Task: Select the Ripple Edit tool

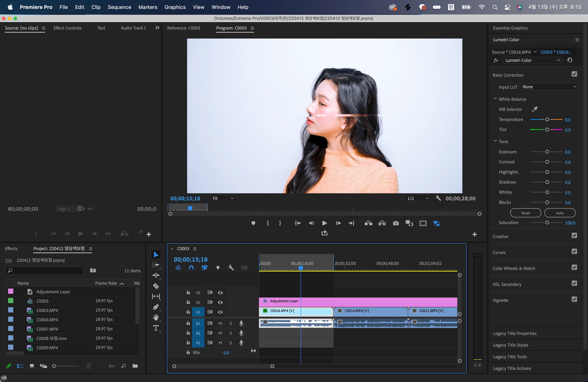Action: pyautogui.click(x=156, y=275)
